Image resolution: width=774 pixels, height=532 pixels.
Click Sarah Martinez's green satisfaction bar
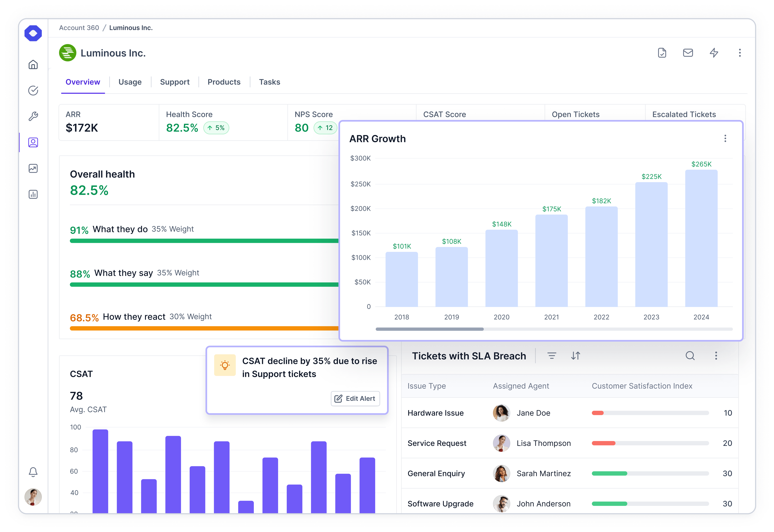[609, 473]
